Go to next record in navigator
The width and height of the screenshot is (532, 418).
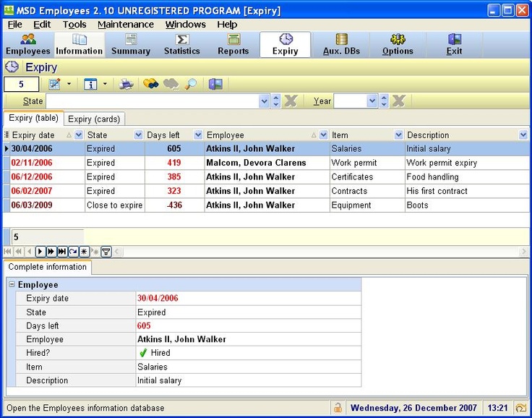40,252
